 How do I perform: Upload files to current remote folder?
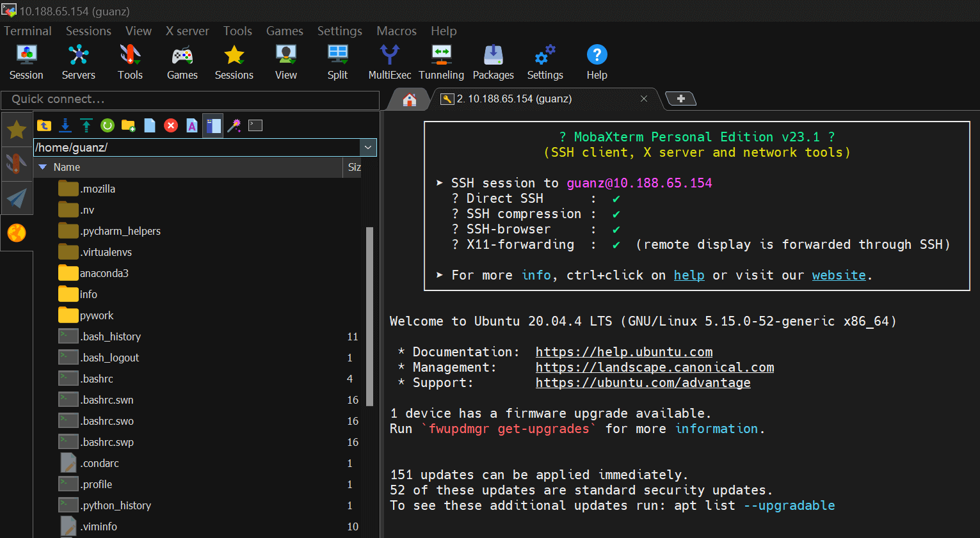point(86,125)
